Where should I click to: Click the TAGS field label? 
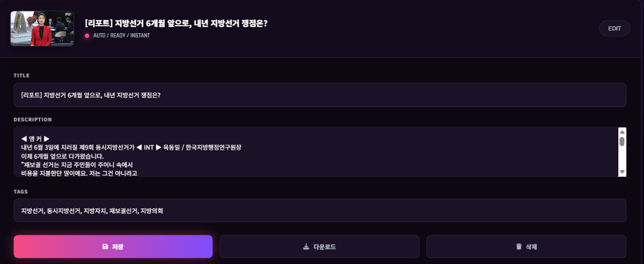[x=20, y=191]
